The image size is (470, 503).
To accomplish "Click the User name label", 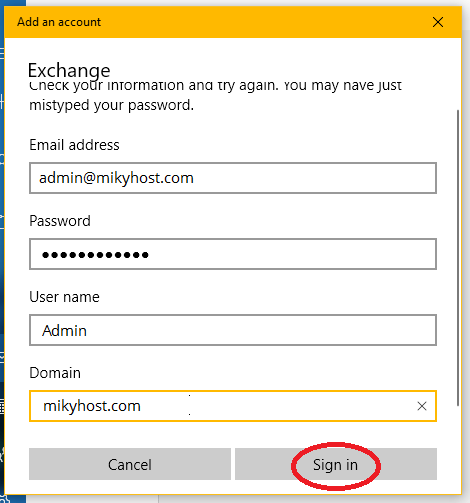I will click(x=64, y=297).
